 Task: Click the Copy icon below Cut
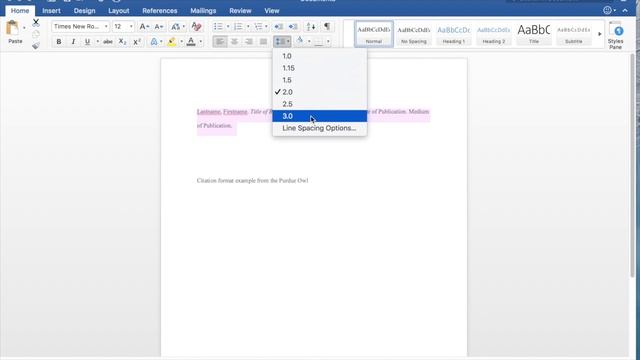pos(36,34)
